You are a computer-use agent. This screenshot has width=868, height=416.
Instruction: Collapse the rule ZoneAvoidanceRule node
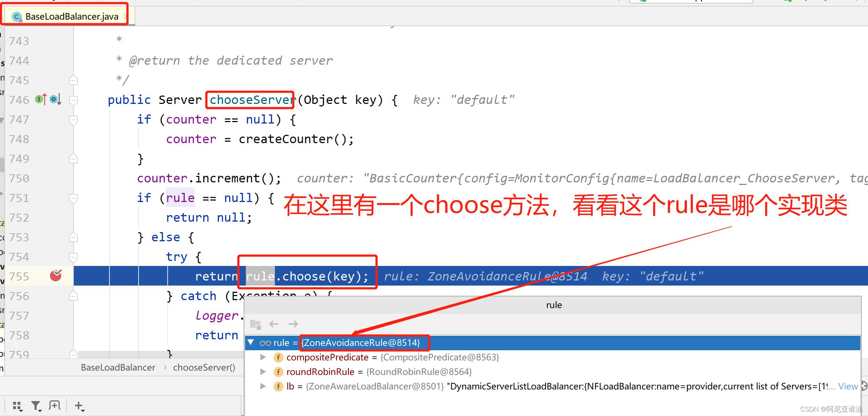251,343
